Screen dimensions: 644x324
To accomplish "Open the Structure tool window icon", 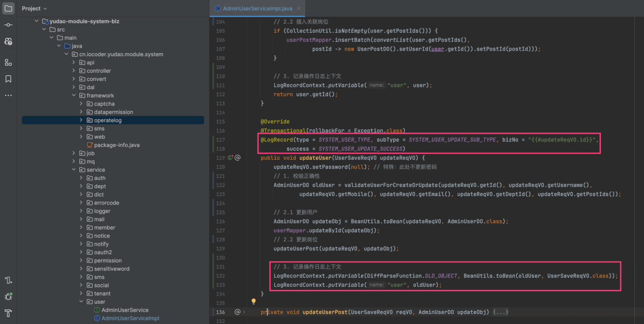I will (x=8, y=62).
